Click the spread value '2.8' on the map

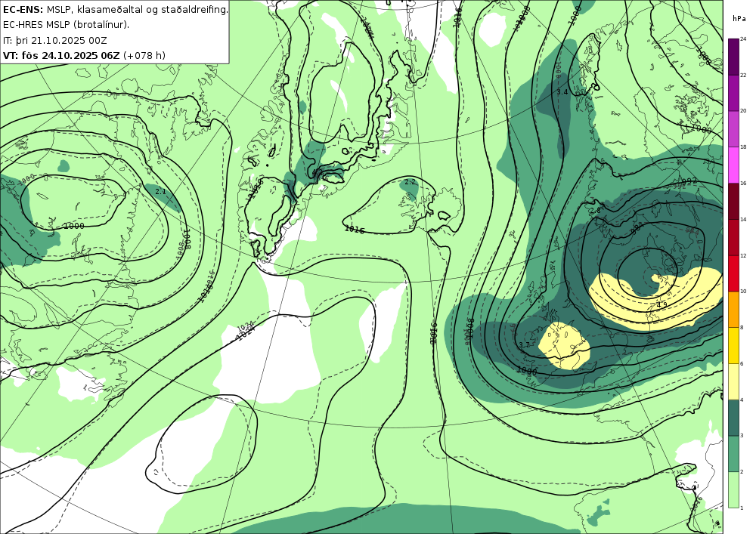(596, 211)
